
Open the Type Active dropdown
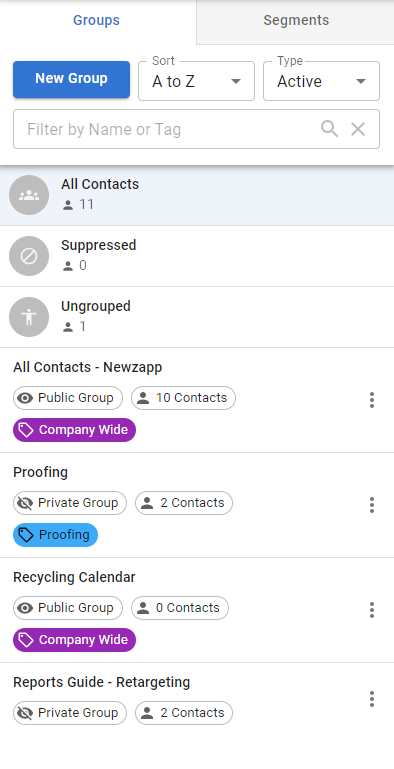tap(321, 81)
